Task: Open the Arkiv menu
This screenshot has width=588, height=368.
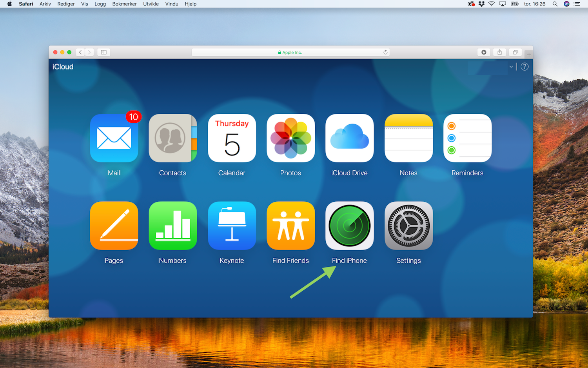Action: 45,4
